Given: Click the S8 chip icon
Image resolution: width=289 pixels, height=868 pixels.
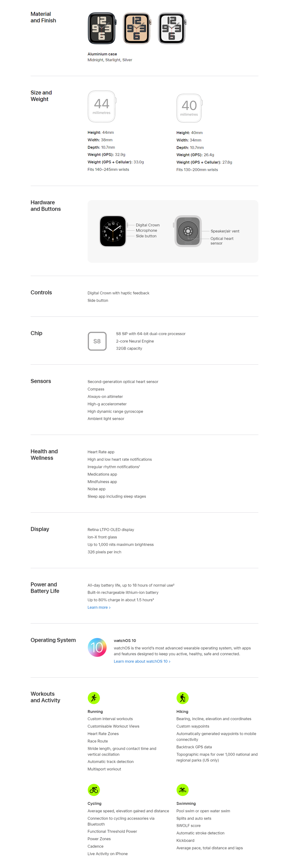Looking at the screenshot, I should point(97,341).
